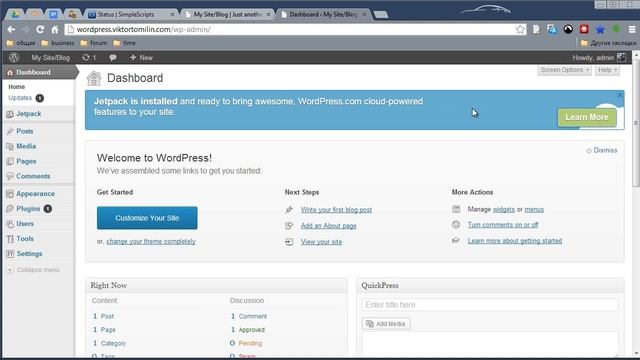The image size is (640, 360).
Task: Open comments bubble icon in admin bar
Action: click(x=113, y=58)
